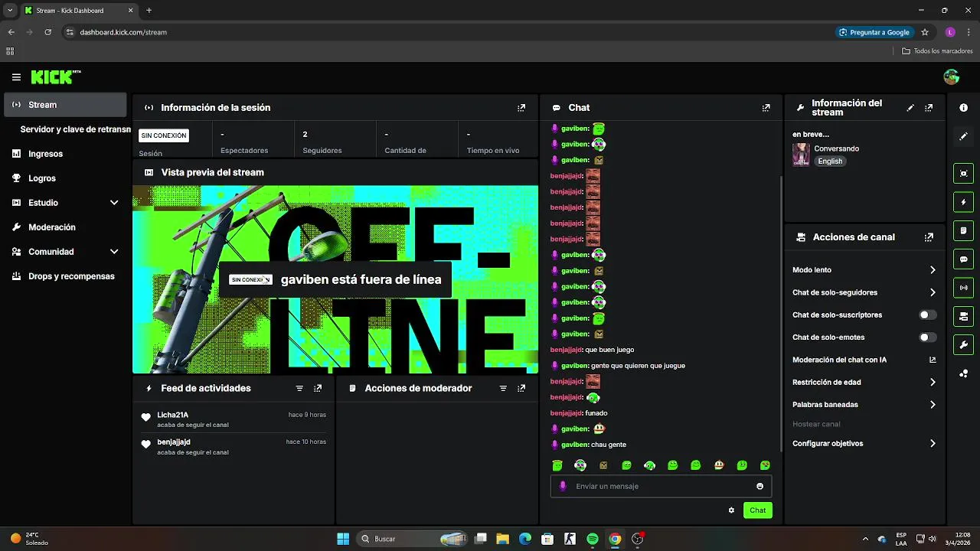
Task: Expand the Estudio sidebar section
Action: [114, 203]
